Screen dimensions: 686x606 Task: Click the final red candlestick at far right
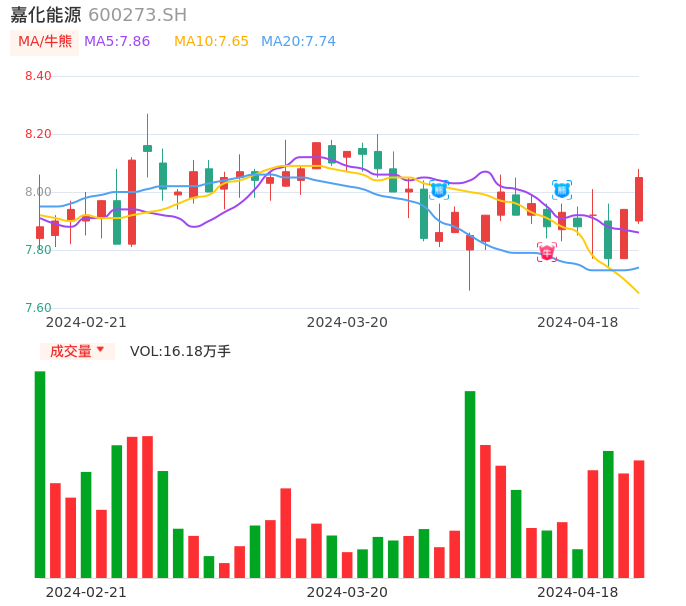coord(638,199)
